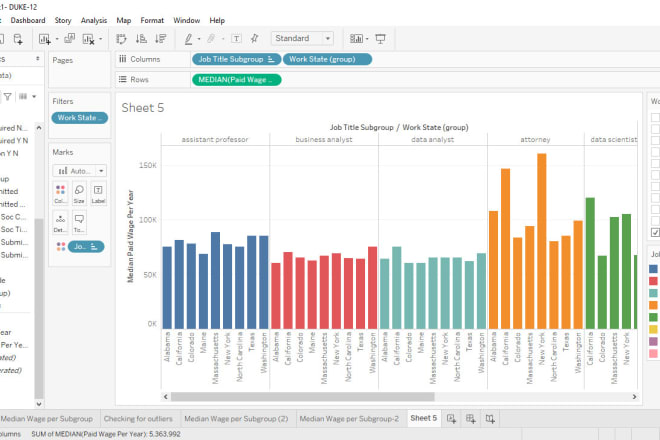Click the Show/Hide Cards toolbar icon
The image size is (660, 440).
[356, 39]
